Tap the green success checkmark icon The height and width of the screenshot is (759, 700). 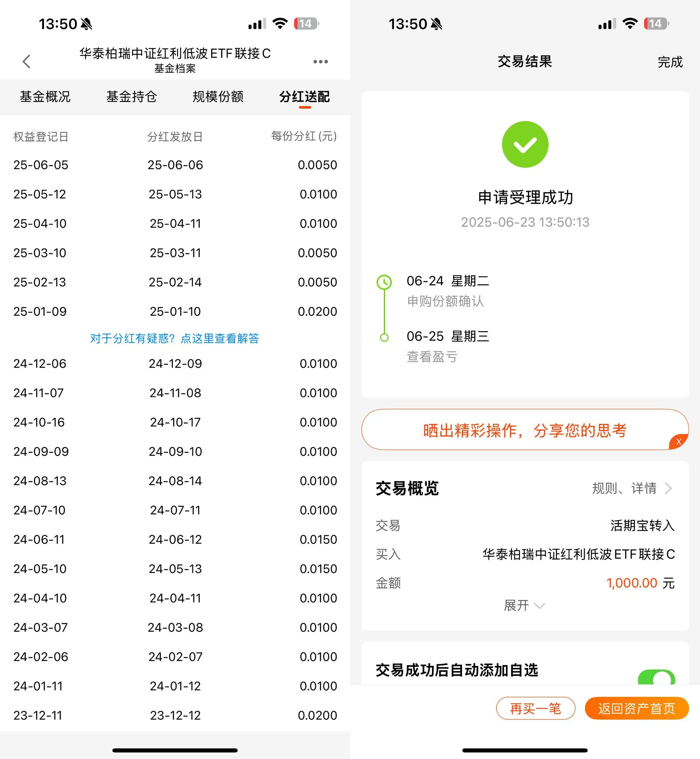[x=525, y=144]
